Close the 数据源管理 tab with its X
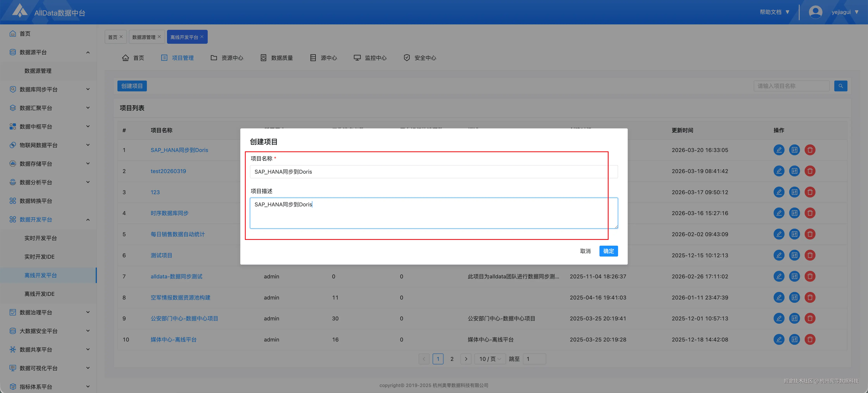The height and width of the screenshot is (393, 868). pyautogui.click(x=159, y=37)
